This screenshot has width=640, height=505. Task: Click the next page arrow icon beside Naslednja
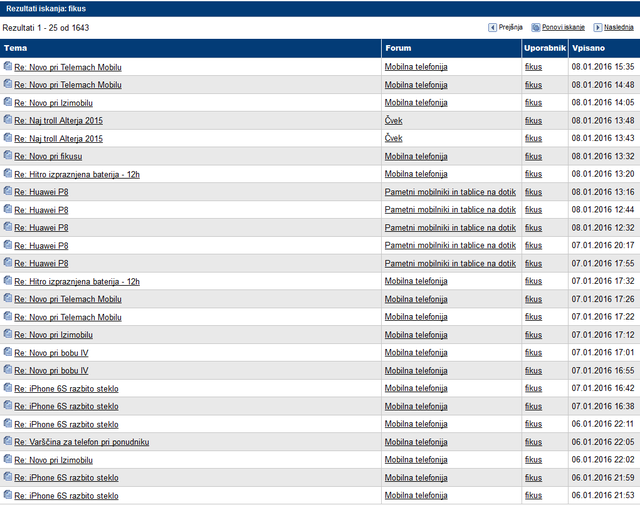[x=598, y=27]
